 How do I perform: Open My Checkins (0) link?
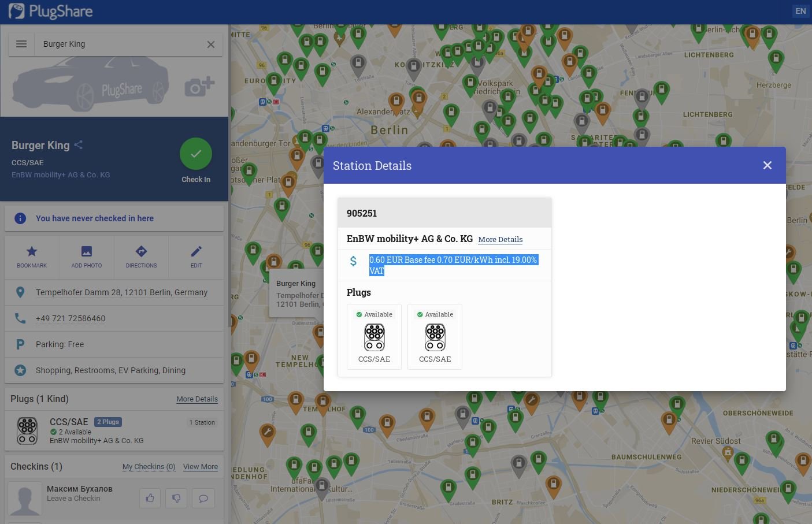point(149,467)
